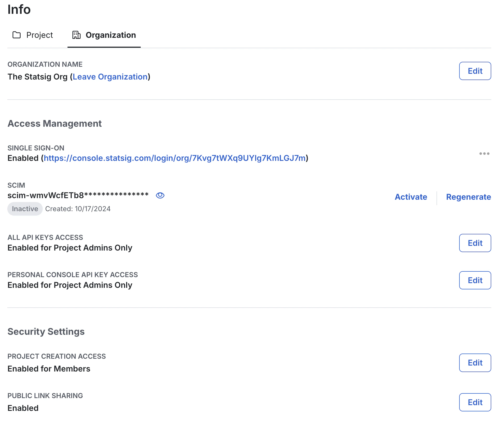Open the three-dot menu for Single Sign-On
This screenshot has width=504, height=426.
click(x=484, y=154)
